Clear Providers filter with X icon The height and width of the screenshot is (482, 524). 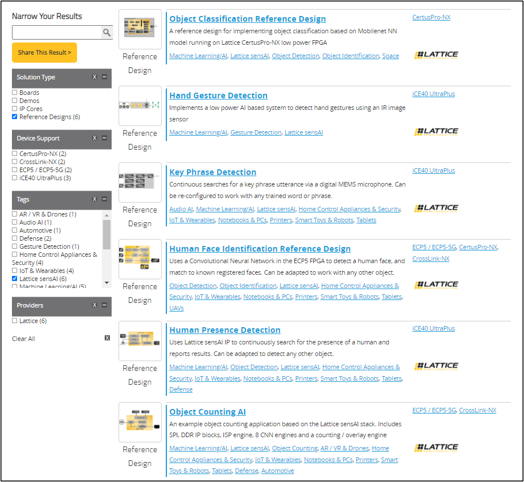[x=95, y=305]
